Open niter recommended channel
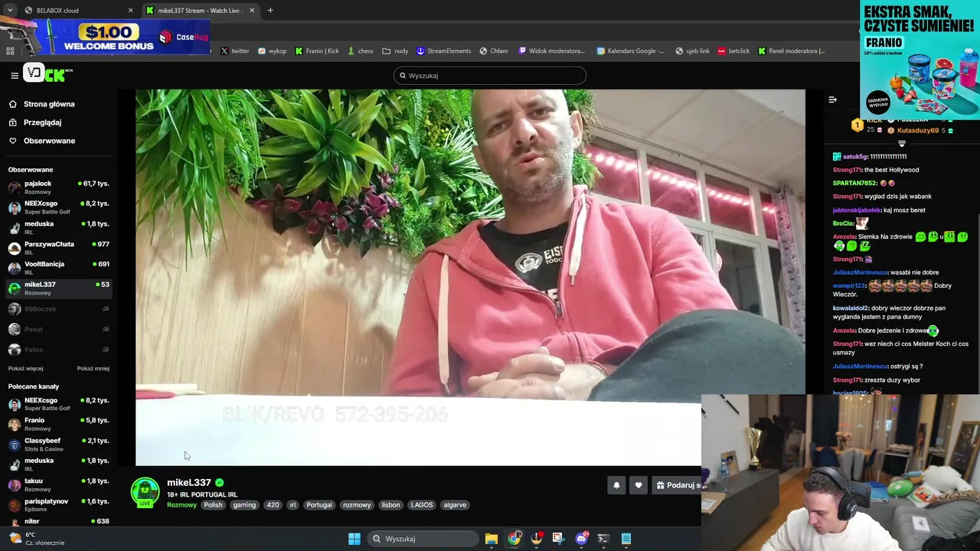Viewport: 980px width, 551px height. pos(58,522)
